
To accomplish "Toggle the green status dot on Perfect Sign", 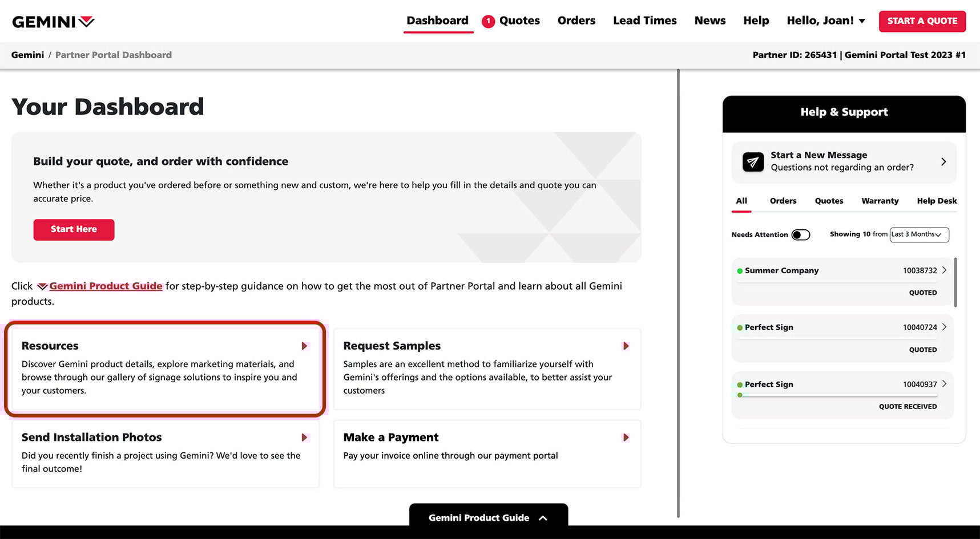I will coord(740,327).
